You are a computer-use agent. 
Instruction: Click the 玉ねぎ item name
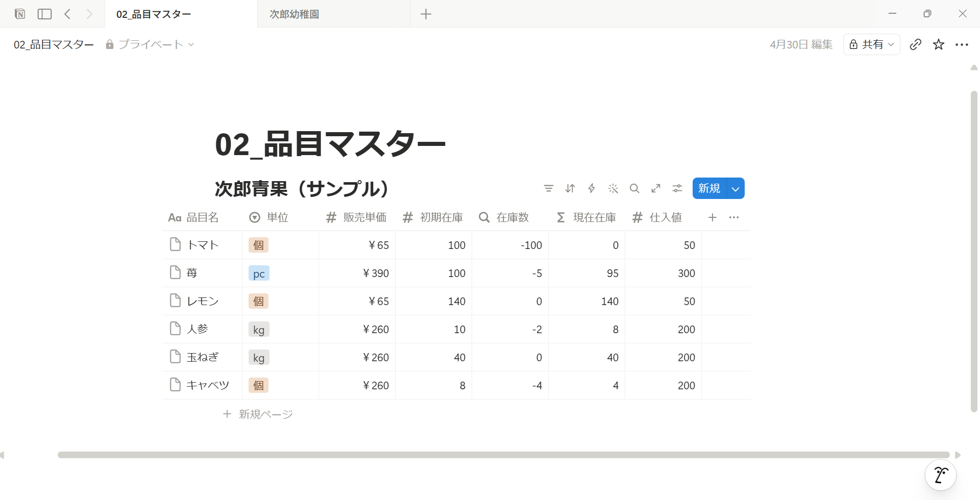(203, 357)
